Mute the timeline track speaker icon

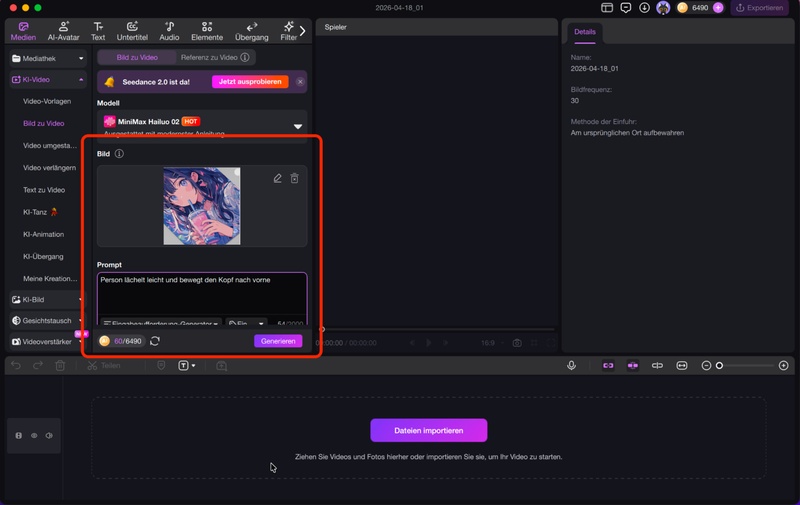(x=49, y=436)
